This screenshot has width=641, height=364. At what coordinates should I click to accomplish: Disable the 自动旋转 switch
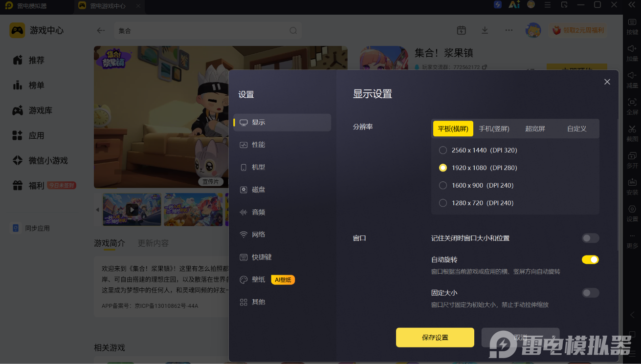coord(590,259)
